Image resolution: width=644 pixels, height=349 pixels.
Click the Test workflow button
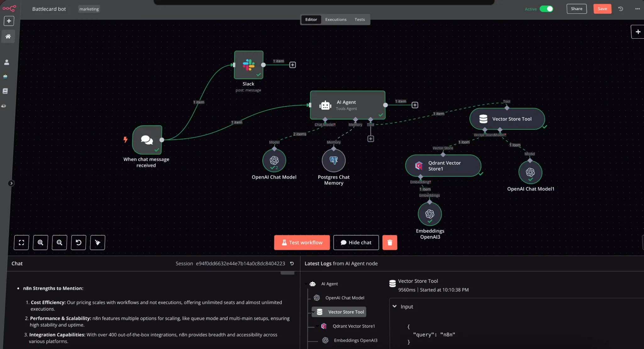point(302,242)
